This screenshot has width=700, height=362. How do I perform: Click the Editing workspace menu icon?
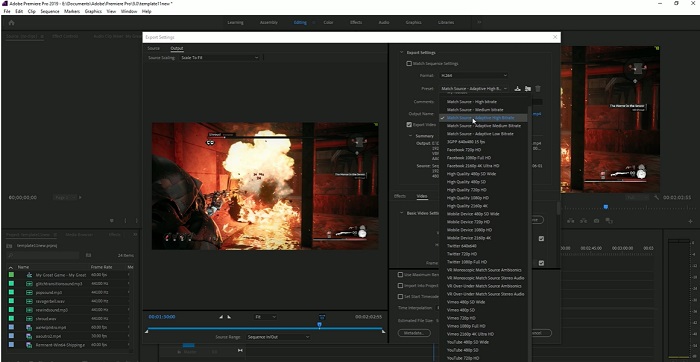coord(313,22)
